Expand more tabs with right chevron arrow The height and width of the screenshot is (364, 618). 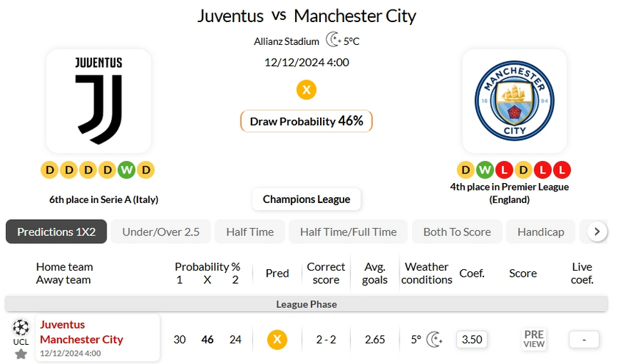[x=597, y=231]
